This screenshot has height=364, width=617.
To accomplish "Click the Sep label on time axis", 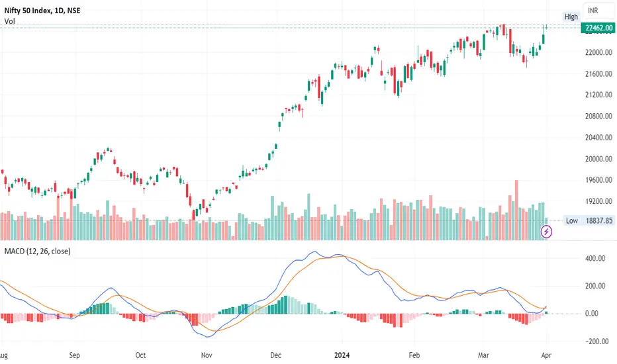I will [74, 355].
